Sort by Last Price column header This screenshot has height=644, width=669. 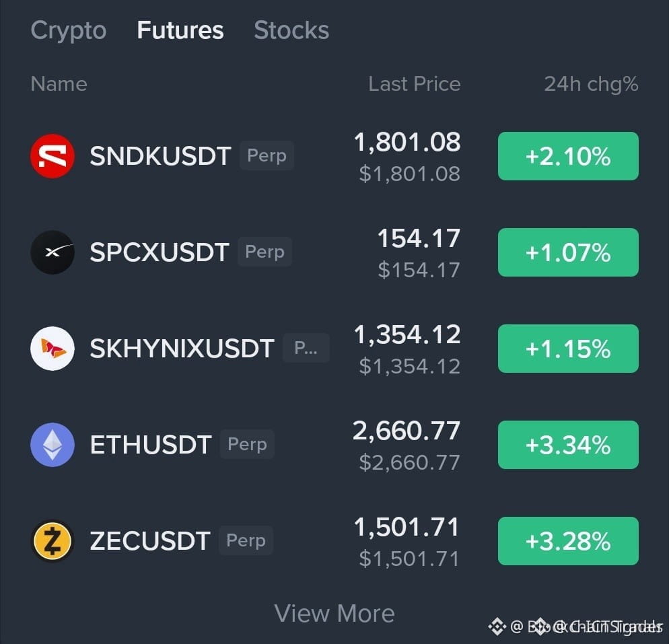coord(415,83)
